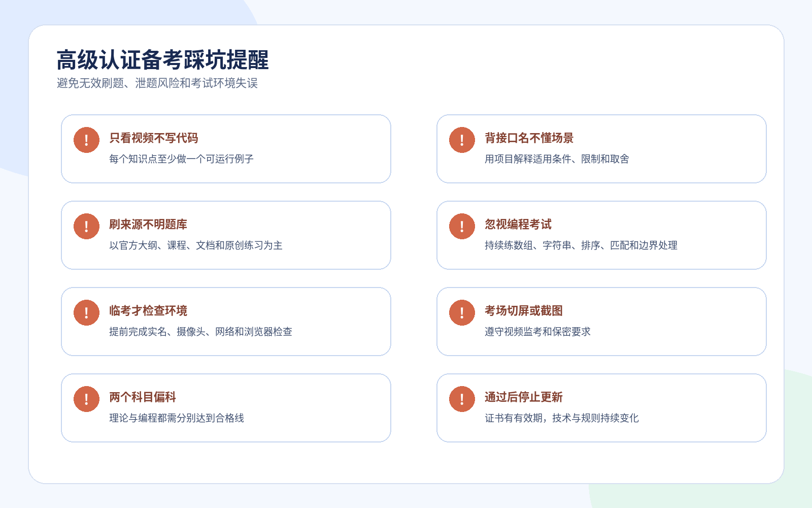The height and width of the screenshot is (508, 812).
Task: Click warning icon beside 背接口名不懂场景
Action: [462, 140]
